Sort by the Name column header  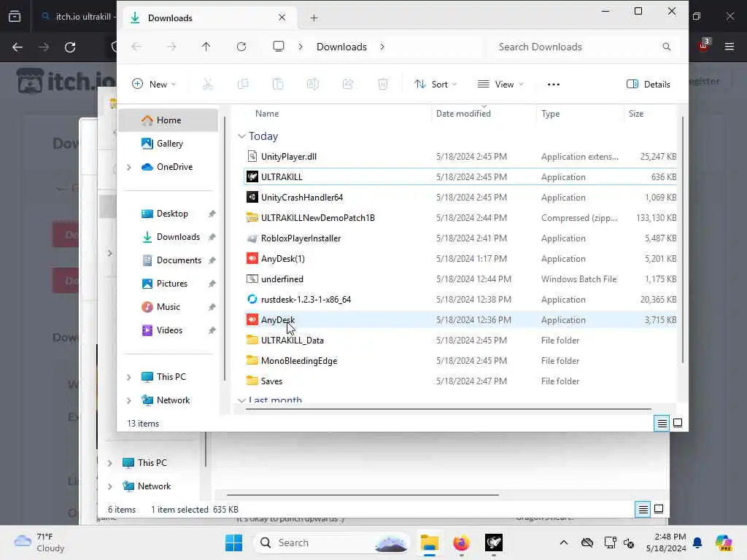267,113
